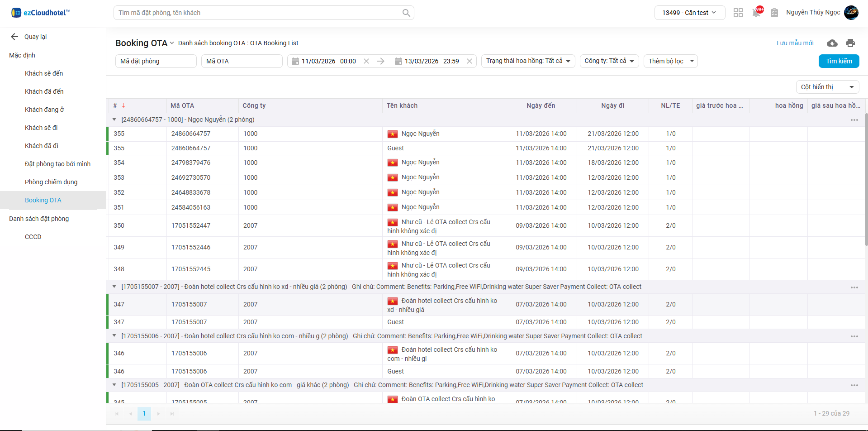
Task: Focus the Mã đặt phòng input field
Action: (156, 61)
